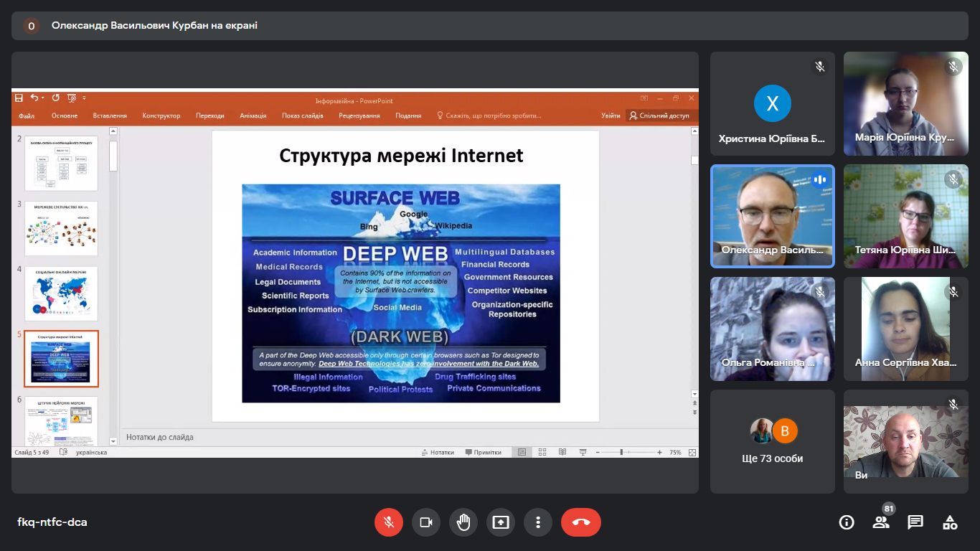The height and width of the screenshot is (551, 980).
Task: Click the zoom slider in PowerPoint status bar
Action: pos(621,453)
